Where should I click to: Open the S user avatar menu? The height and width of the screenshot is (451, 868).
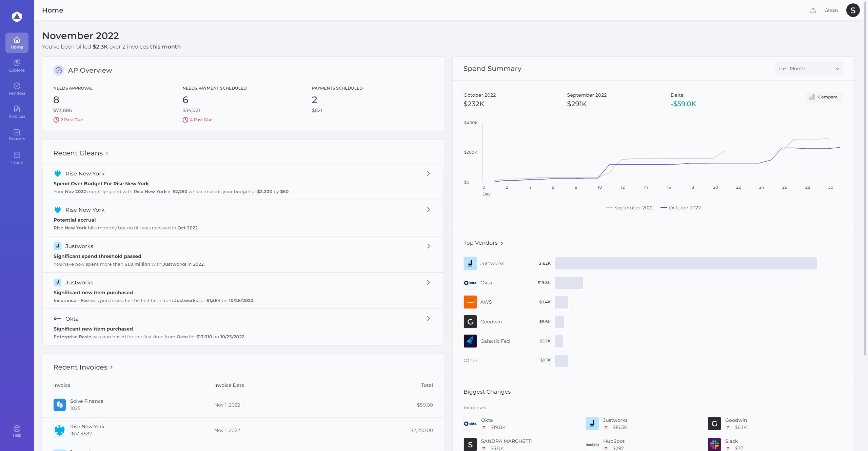pos(853,10)
